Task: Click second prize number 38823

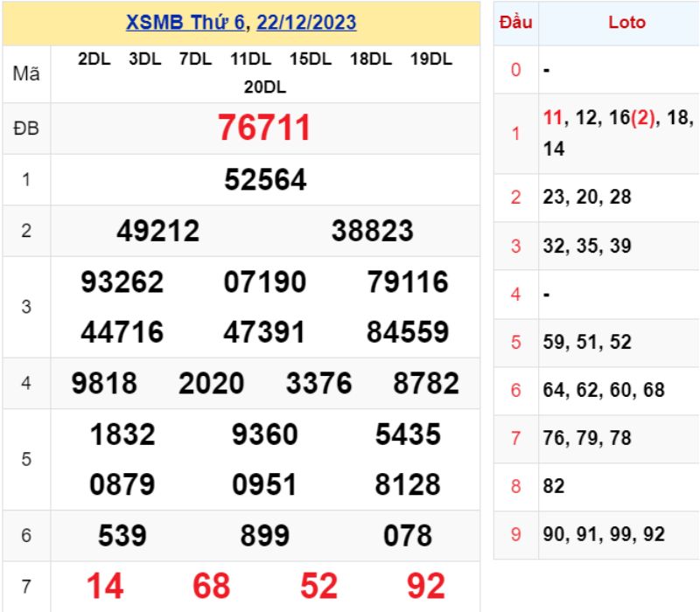Action: (372, 231)
